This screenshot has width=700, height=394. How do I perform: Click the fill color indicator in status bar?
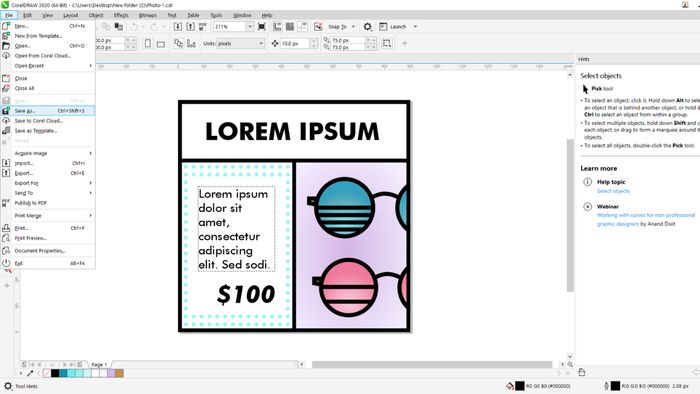(x=520, y=386)
